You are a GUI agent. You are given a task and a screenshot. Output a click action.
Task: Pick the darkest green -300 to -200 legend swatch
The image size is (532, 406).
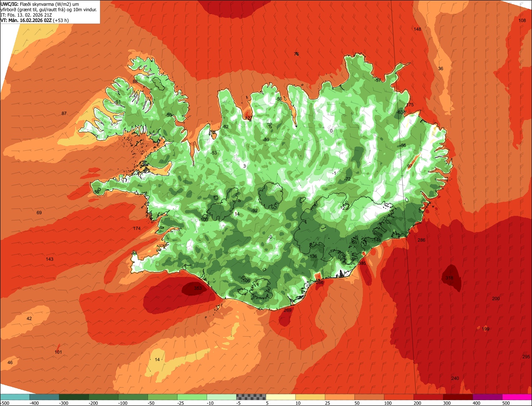[x=74, y=397]
